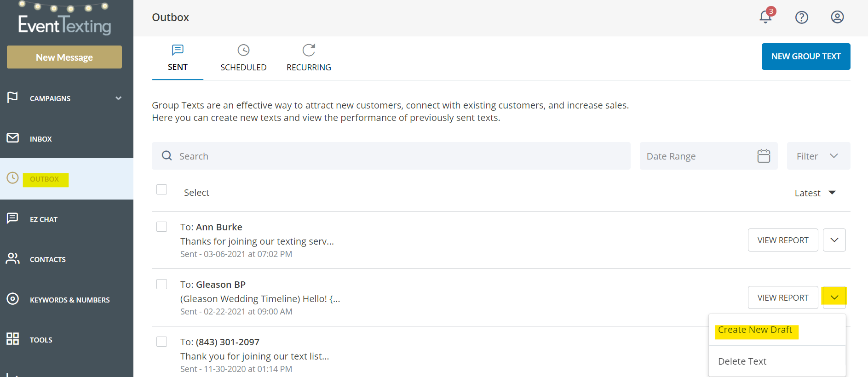Click the Recurring tab refresh icon
The width and height of the screenshot is (868, 377).
pos(309,50)
